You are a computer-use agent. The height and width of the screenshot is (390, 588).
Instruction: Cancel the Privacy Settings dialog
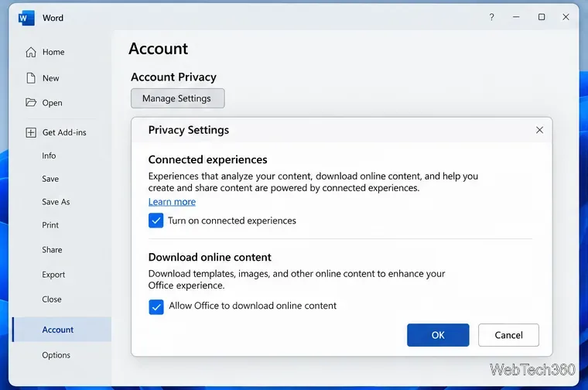(x=508, y=335)
